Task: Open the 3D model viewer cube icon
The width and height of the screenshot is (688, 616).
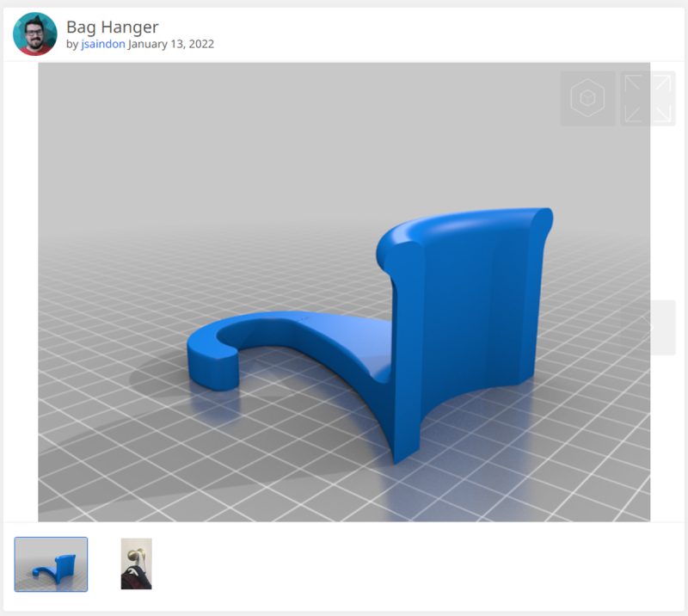Action: tap(587, 98)
